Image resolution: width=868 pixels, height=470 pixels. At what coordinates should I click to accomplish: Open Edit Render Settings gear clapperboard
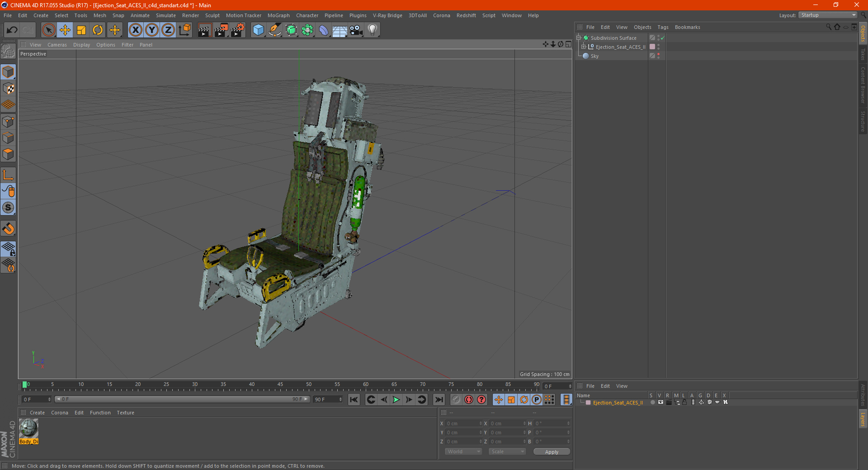tap(238, 30)
